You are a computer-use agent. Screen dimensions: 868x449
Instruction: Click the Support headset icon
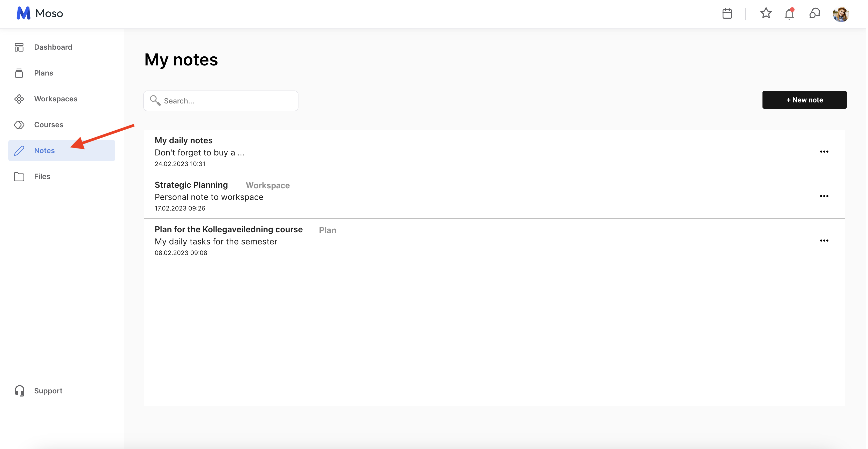pyautogui.click(x=20, y=391)
